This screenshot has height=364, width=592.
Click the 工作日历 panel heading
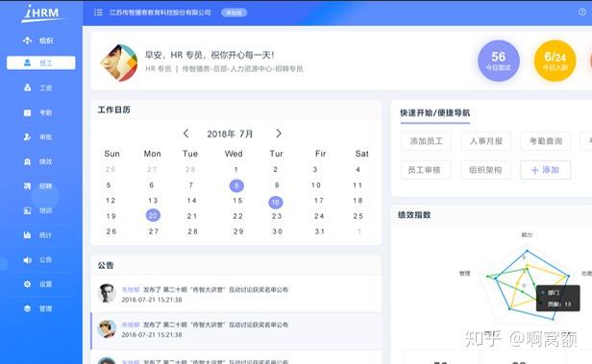(x=114, y=109)
